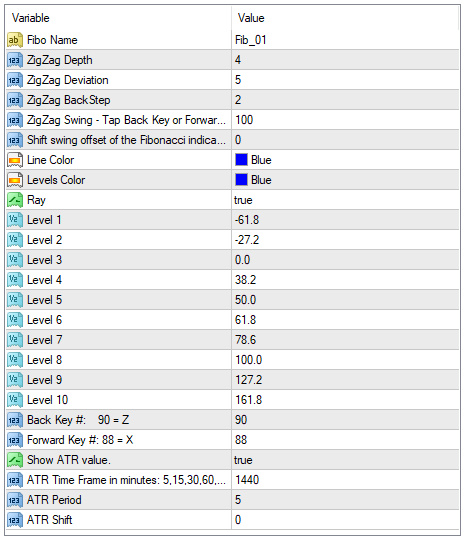Click the integer icon beside ATR Period

click(x=14, y=499)
